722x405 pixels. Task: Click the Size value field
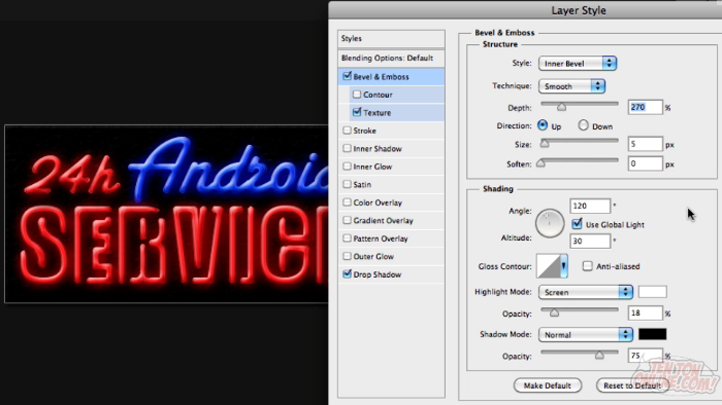point(645,144)
